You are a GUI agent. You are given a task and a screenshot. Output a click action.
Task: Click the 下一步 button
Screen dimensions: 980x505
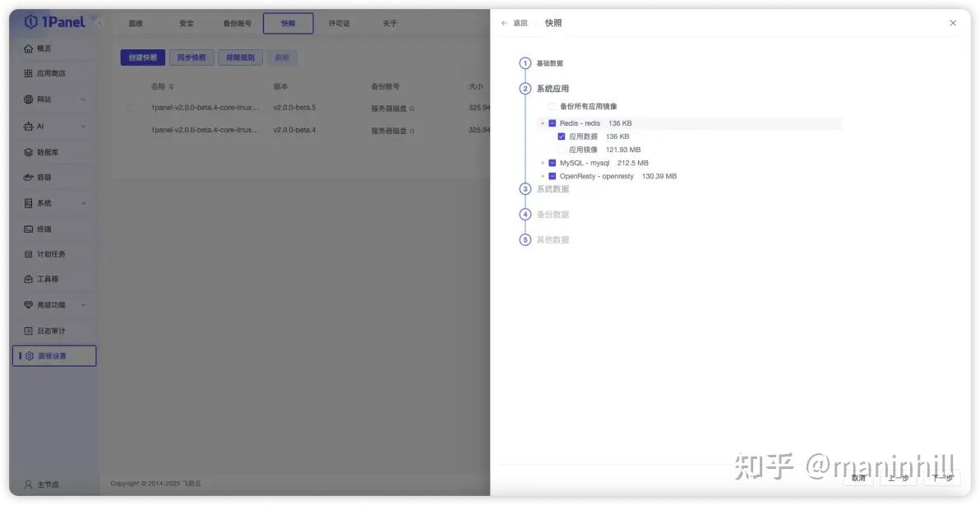942,478
